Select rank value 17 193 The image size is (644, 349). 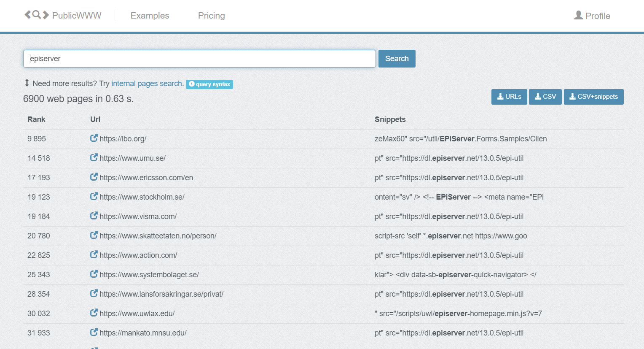coord(39,178)
